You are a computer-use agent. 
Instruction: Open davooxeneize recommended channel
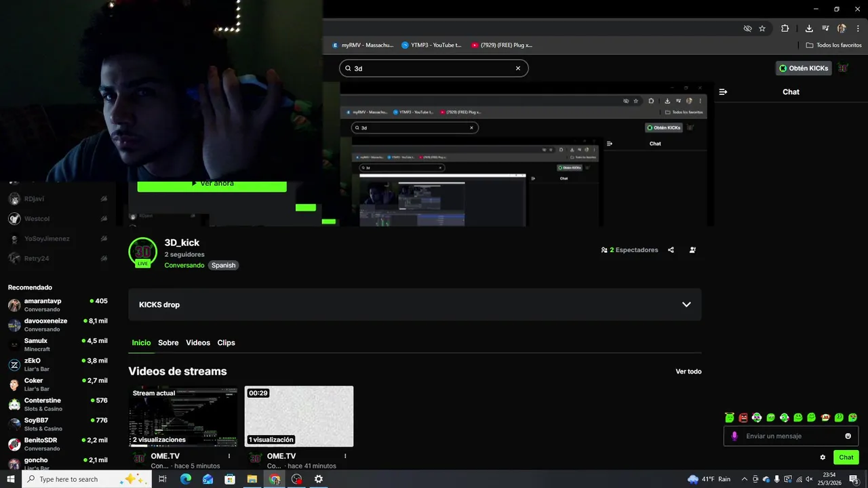click(x=58, y=325)
